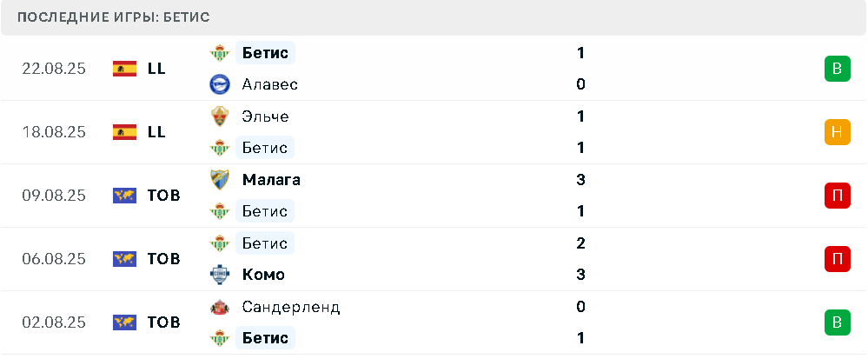Click world flag icon for the 09.08.25 match

[x=124, y=196]
